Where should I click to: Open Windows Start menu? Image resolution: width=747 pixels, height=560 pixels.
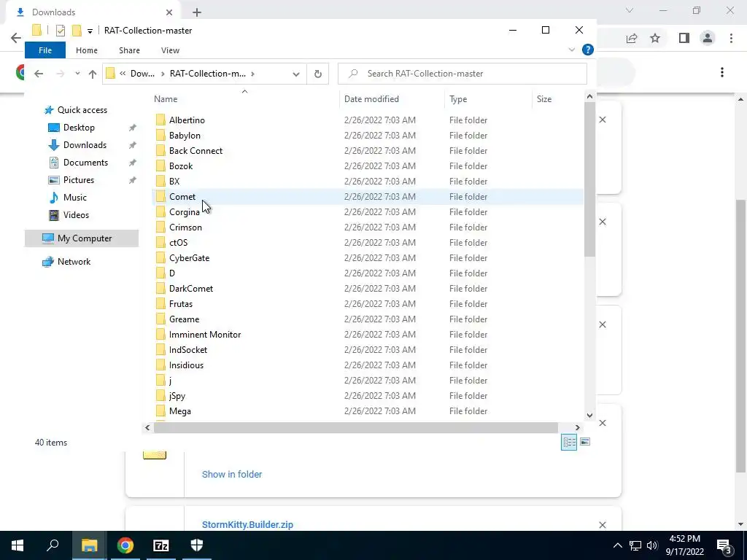click(x=18, y=545)
